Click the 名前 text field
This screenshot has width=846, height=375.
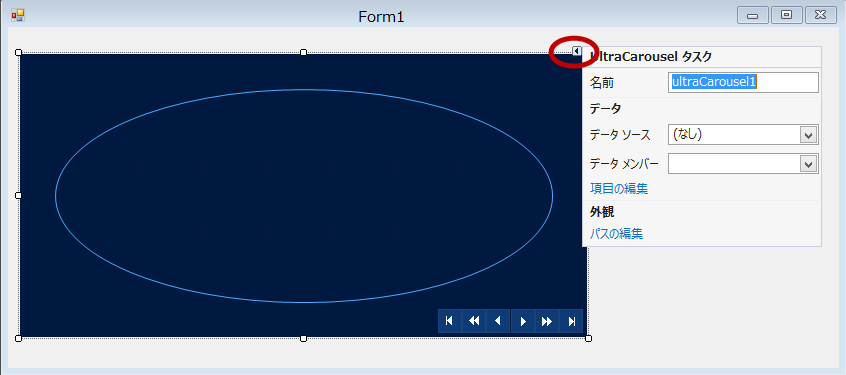(x=743, y=83)
